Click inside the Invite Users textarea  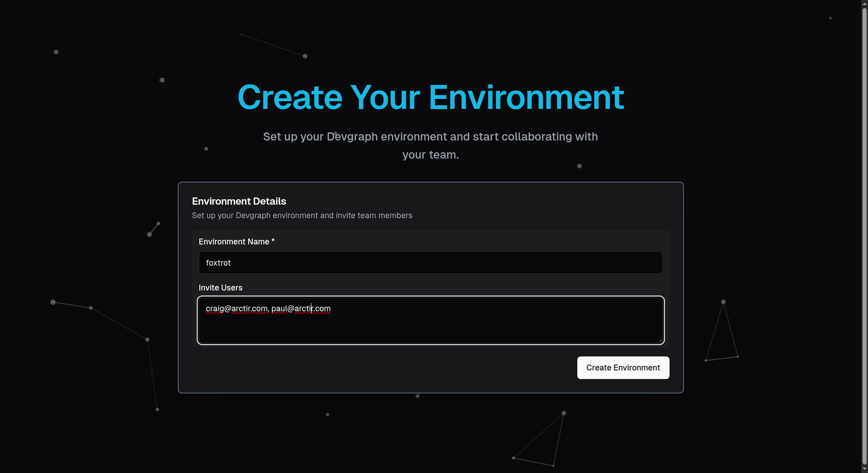pyautogui.click(x=429, y=325)
